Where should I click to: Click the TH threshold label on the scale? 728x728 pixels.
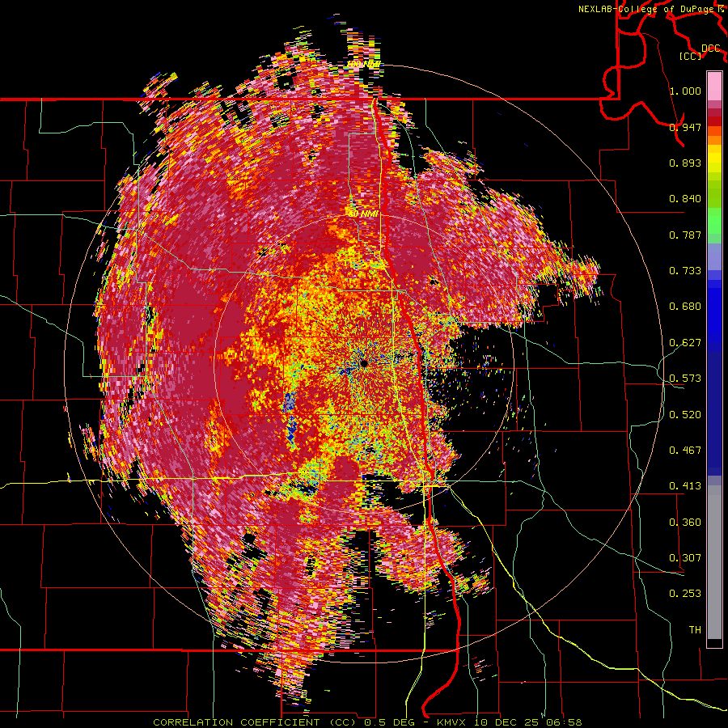[x=695, y=630]
